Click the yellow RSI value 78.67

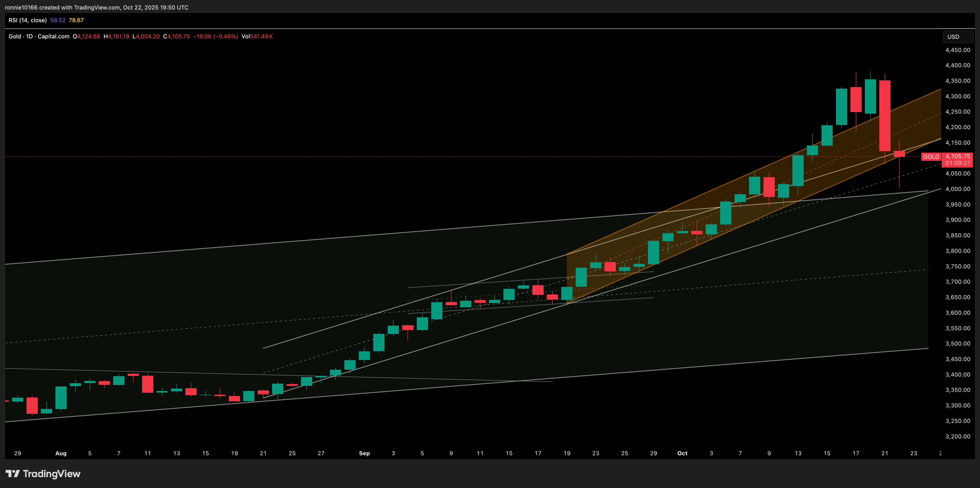[76, 20]
